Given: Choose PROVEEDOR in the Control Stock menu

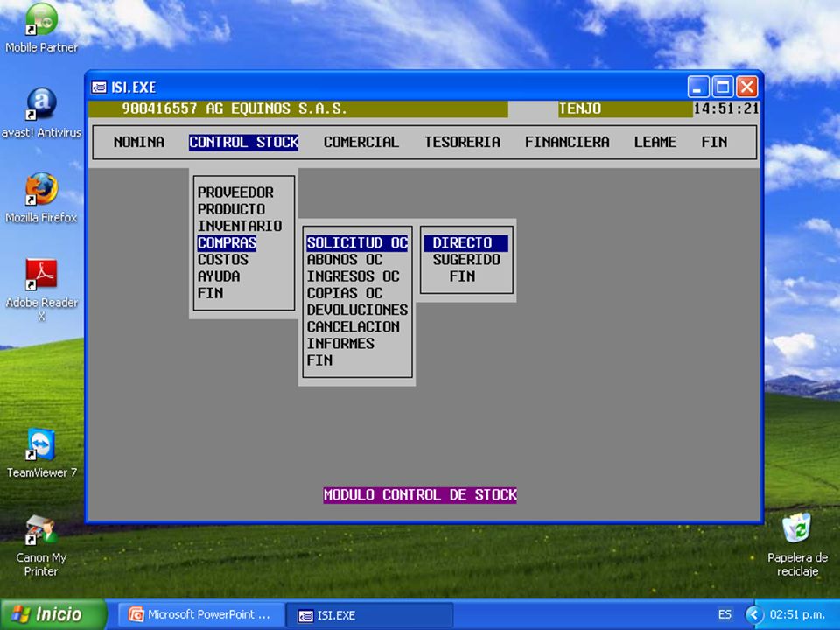Looking at the screenshot, I should (x=235, y=192).
